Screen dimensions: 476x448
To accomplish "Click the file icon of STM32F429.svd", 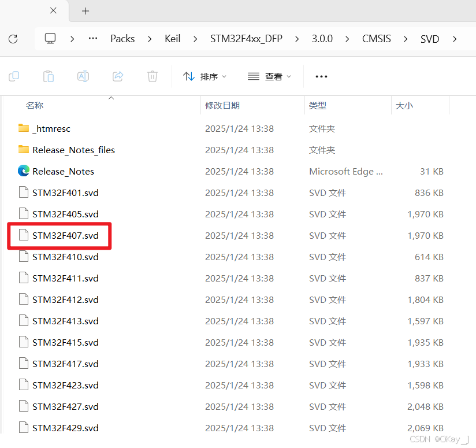I will coord(24,427).
